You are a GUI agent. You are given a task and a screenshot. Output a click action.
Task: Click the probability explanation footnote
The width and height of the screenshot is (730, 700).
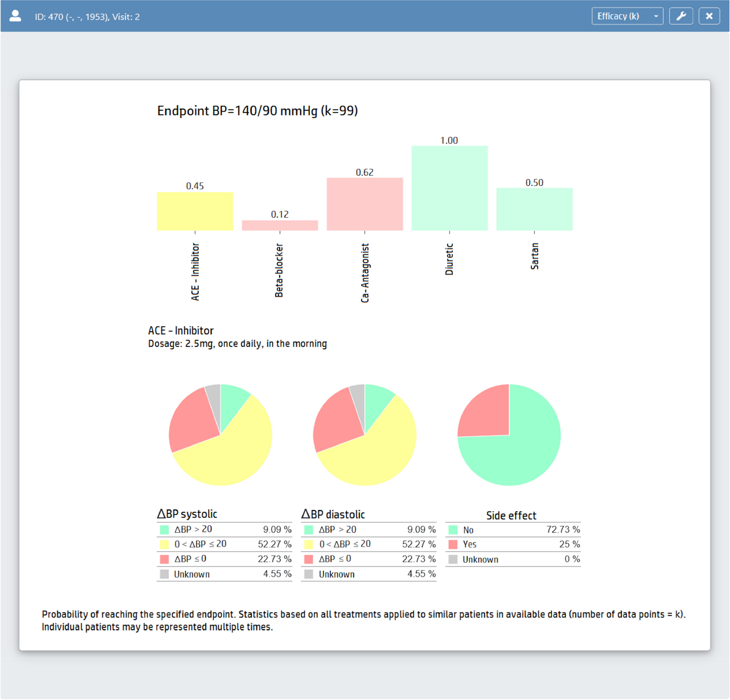point(363,620)
